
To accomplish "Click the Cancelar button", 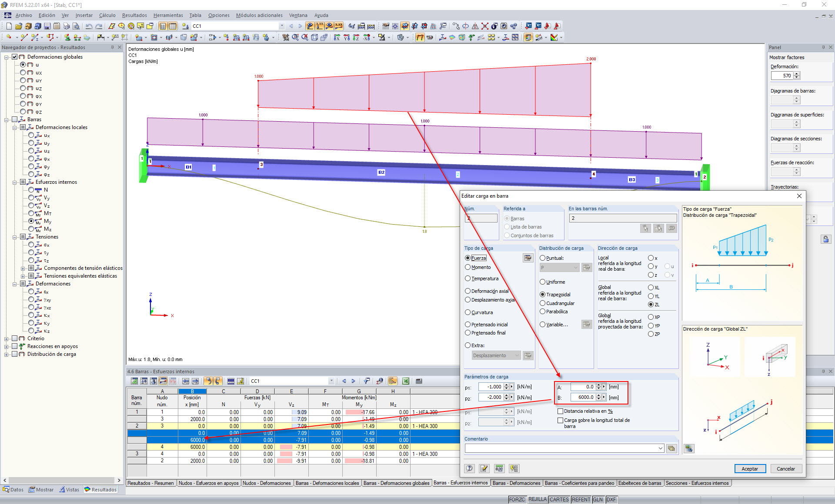I will point(785,469).
